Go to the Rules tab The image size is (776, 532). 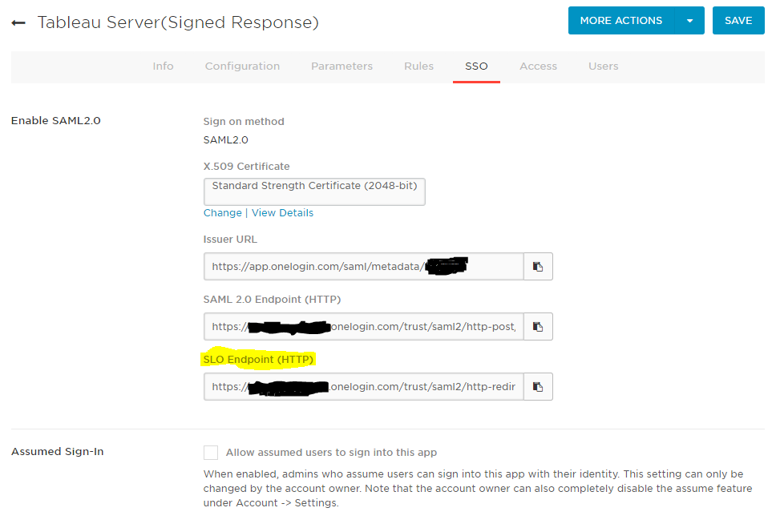point(418,66)
